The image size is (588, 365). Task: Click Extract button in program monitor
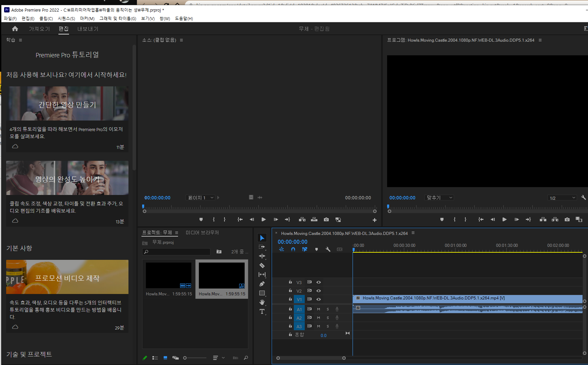coord(555,220)
